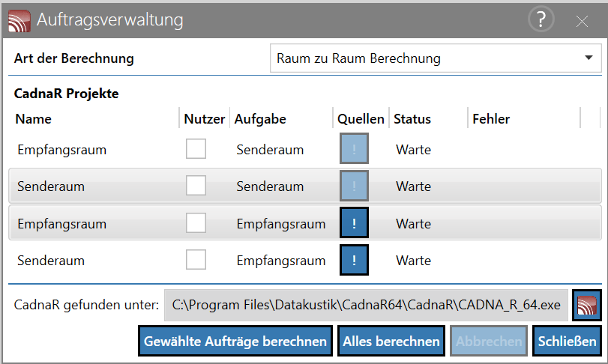Click the Quellen icon in the last Senderaum row
This screenshot has width=608, height=364.
pos(354,260)
